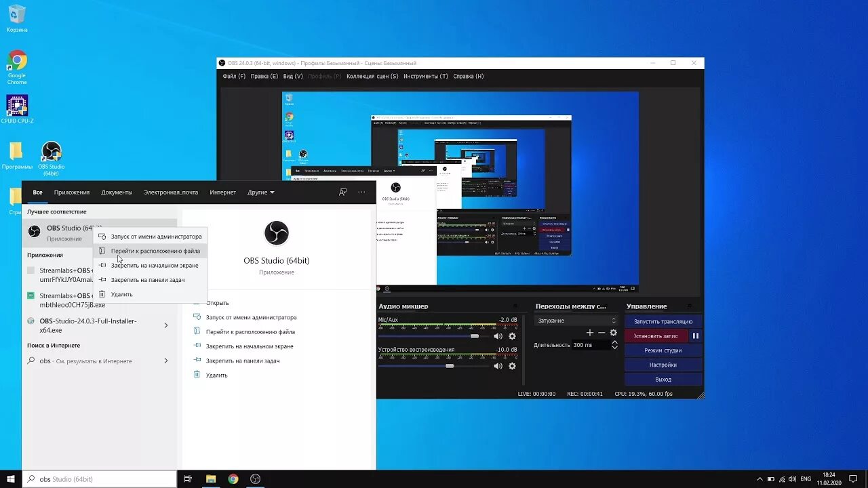Click the Выход button in OBS
Screen dimensions: 868x488
pos(663,380)
